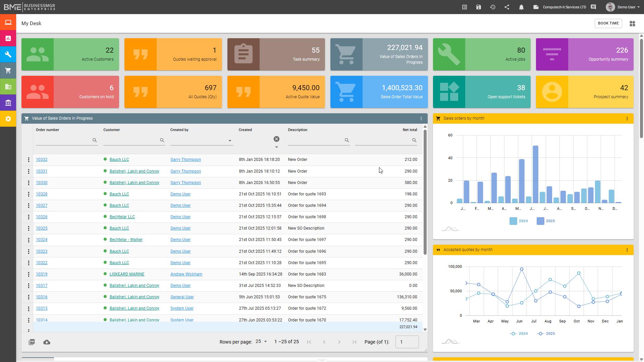The image size is (644, 362).
Task: Click the BOOK TIME button
Action: [x=608, y=23]
